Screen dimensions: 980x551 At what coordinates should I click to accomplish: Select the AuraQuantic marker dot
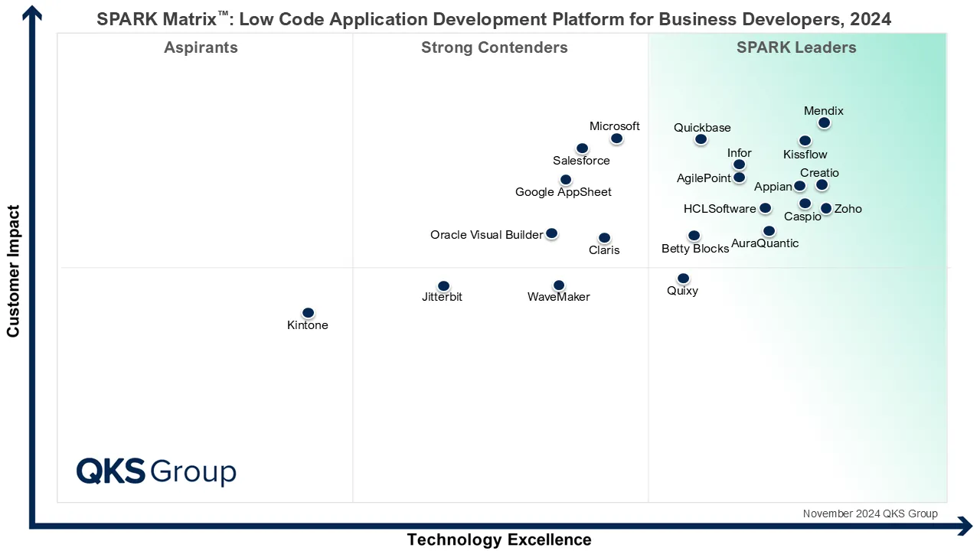(x=769, y=231)
